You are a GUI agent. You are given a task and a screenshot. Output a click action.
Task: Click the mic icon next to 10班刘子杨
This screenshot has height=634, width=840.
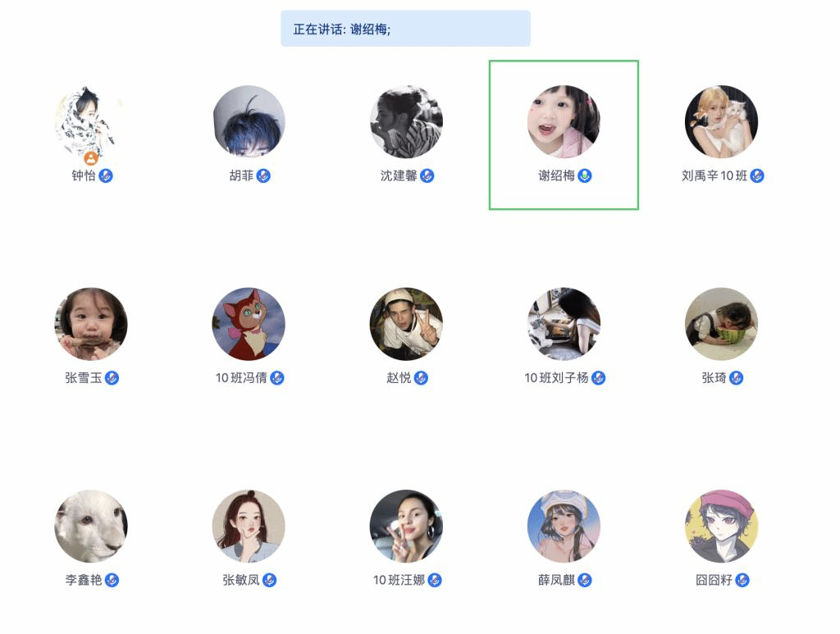598,378
